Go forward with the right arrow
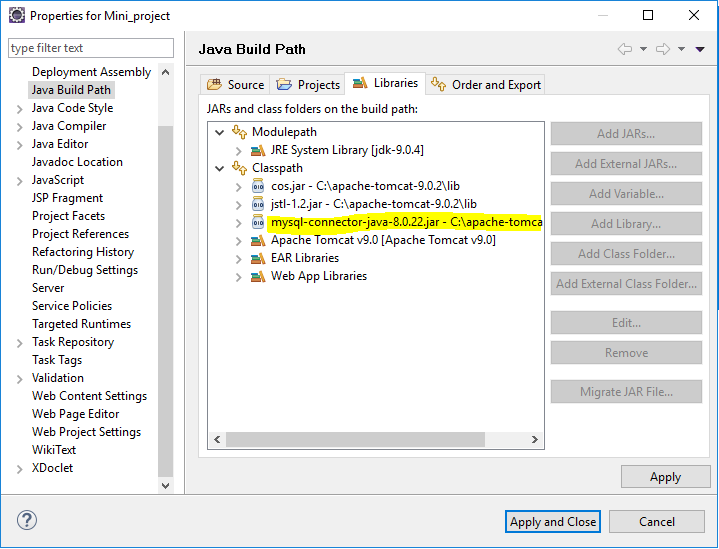This screenshot has height=549, width=719. click(663, 49)
